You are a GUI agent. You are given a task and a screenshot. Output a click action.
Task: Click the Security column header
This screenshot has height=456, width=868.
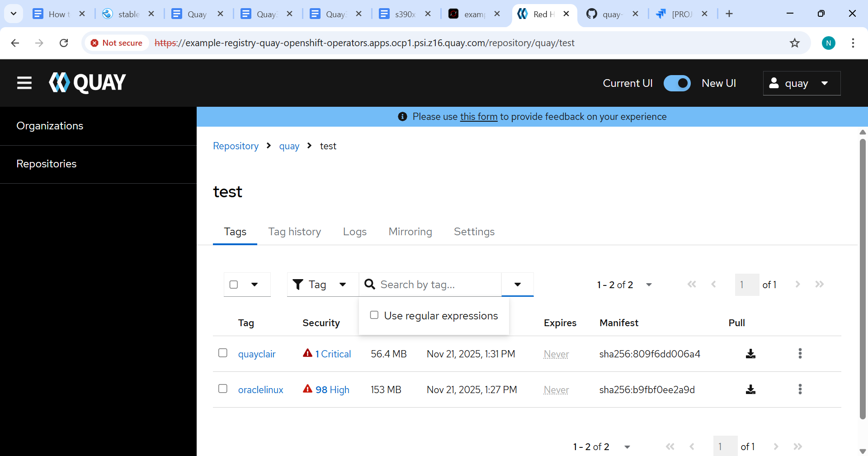[321, 323]
